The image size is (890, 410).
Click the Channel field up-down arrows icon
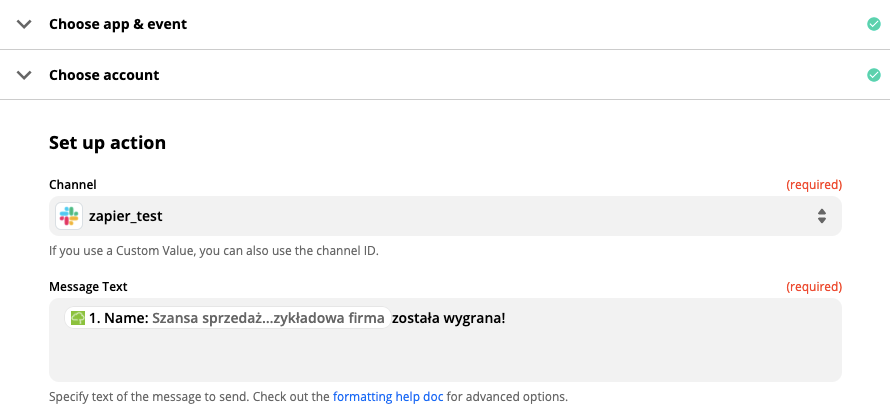(821, 216)
